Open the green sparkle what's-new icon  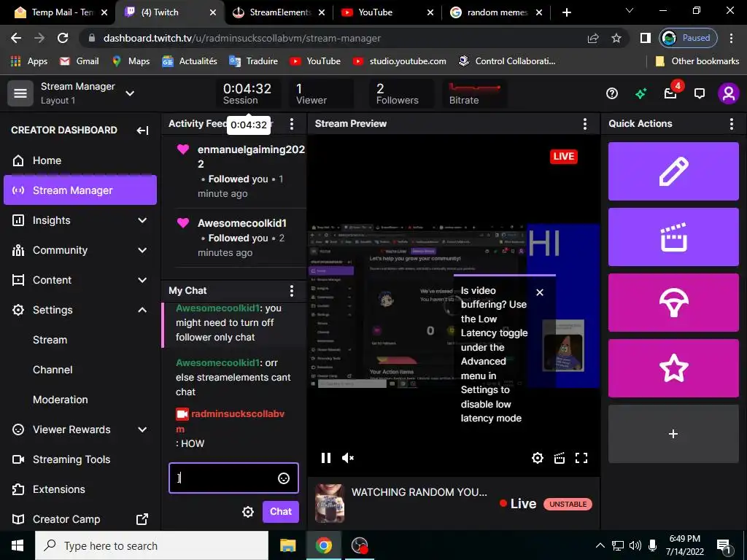640,93
